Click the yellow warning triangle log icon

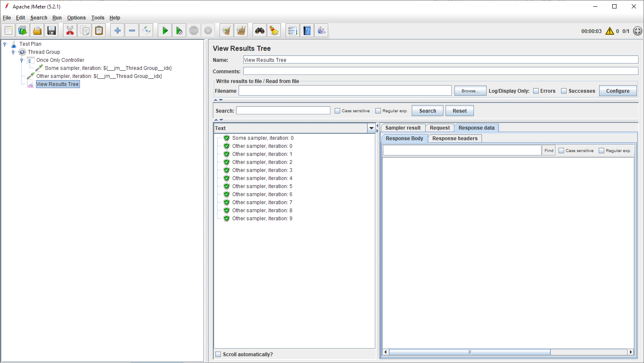point(610,31)
